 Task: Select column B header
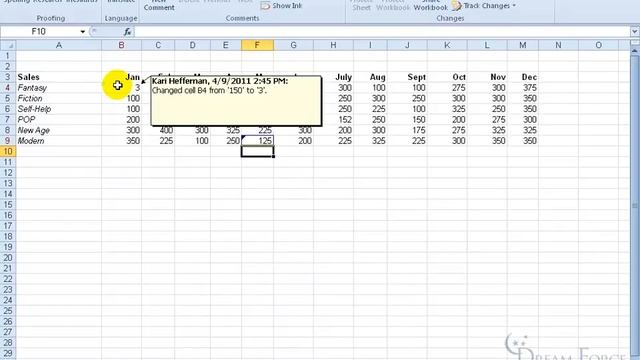click(121, 45)
